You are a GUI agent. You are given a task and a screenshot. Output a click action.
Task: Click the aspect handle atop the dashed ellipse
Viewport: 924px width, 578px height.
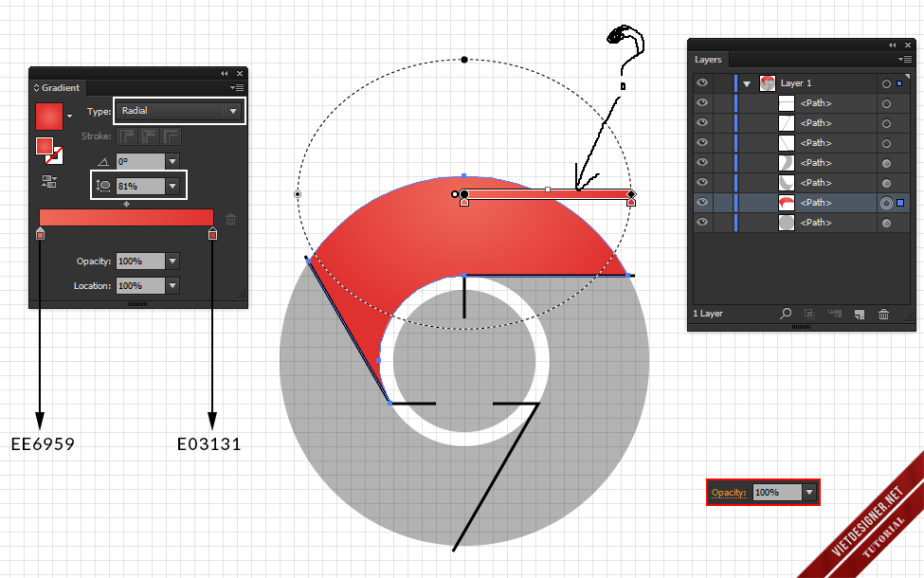coord(464,60)
